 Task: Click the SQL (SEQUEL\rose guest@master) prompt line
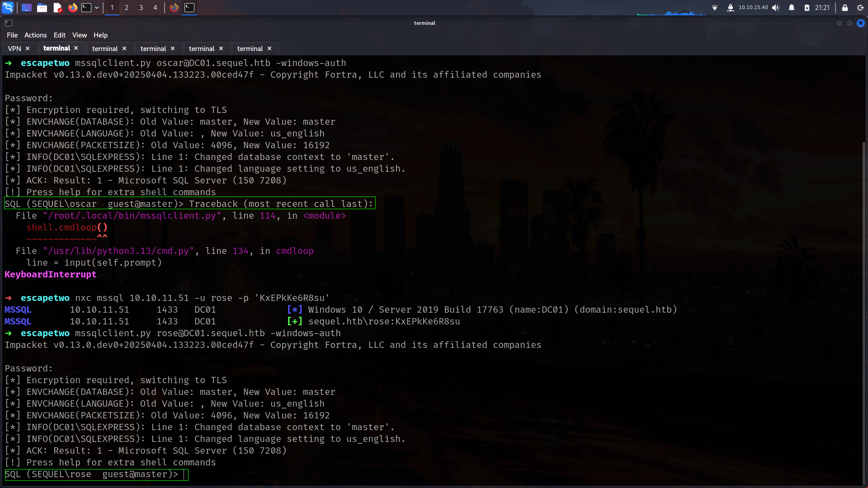coord(96,474)
